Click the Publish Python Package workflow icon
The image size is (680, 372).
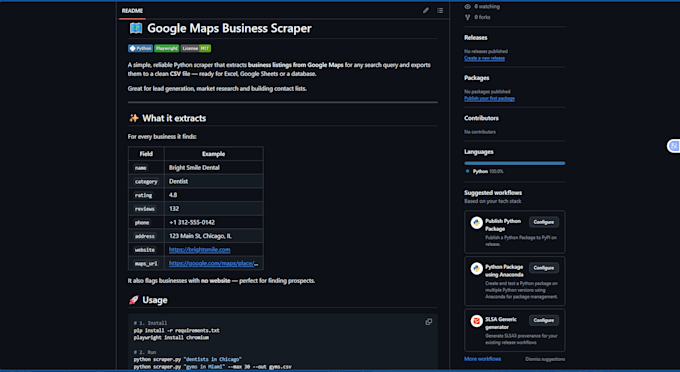coord(477,223)
